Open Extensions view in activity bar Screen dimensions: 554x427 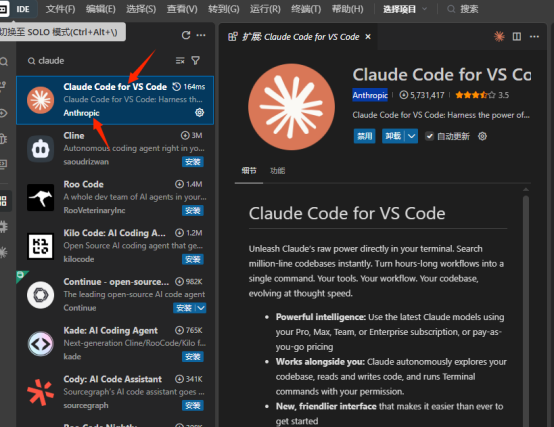4,201
